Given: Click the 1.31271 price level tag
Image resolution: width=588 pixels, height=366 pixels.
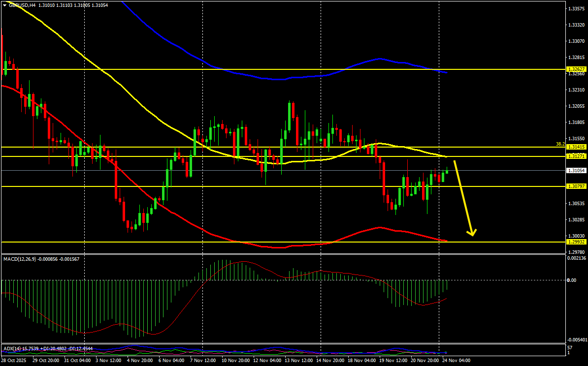Looking at the screenshot, I should click(x=576, y=156).
